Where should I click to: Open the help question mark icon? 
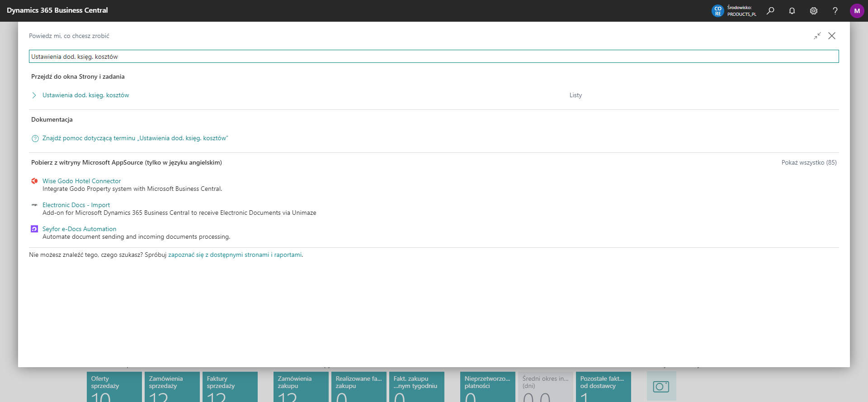tap(835, 11)
